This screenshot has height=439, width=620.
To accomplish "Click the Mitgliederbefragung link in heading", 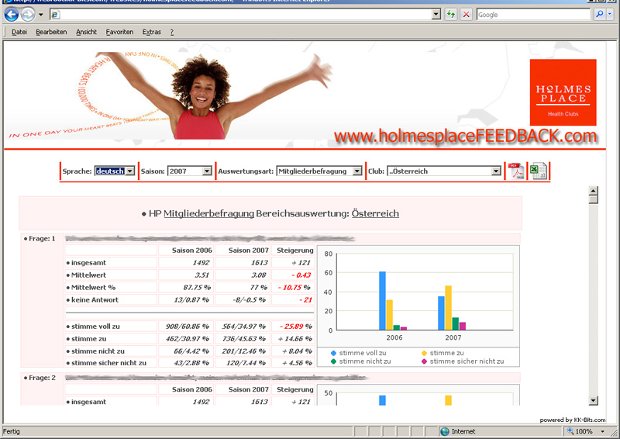I will click(x=209, y=214).
